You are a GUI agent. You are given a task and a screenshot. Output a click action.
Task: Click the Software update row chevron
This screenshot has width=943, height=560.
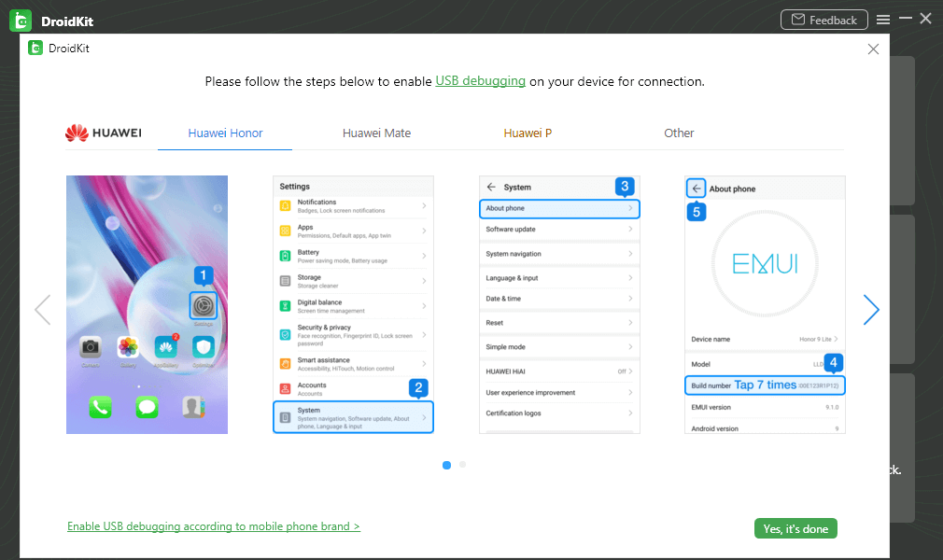click(630, 230)
